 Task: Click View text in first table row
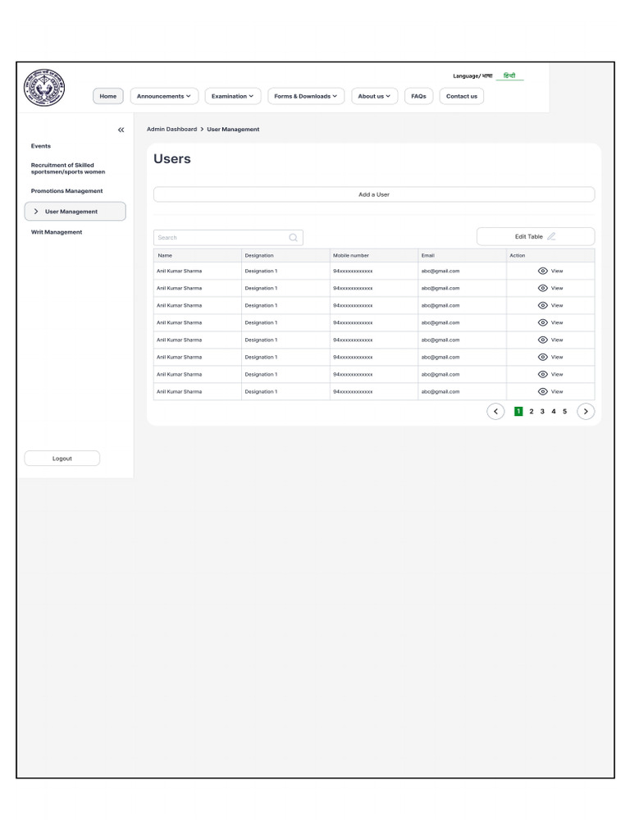coord(557,271)
